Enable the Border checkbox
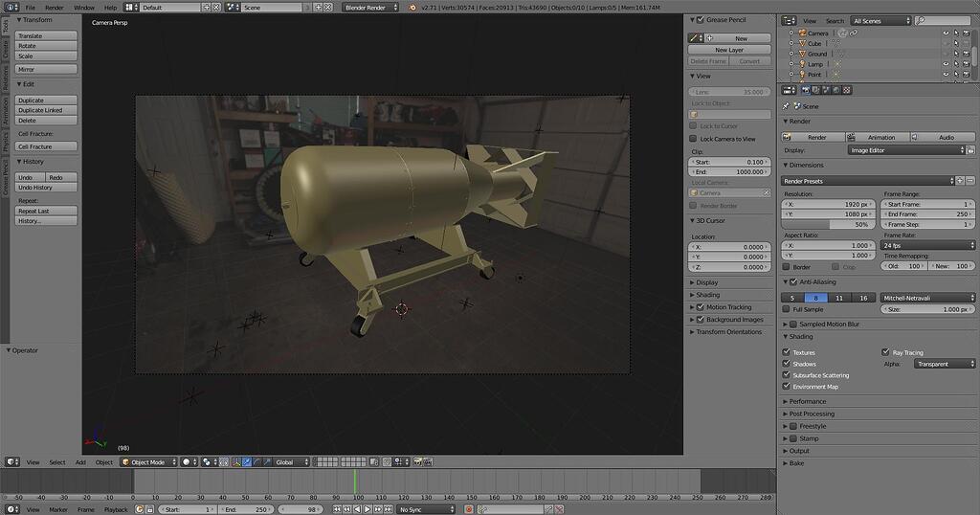This screenshot has width=980, height=515. tap(787, 266)
